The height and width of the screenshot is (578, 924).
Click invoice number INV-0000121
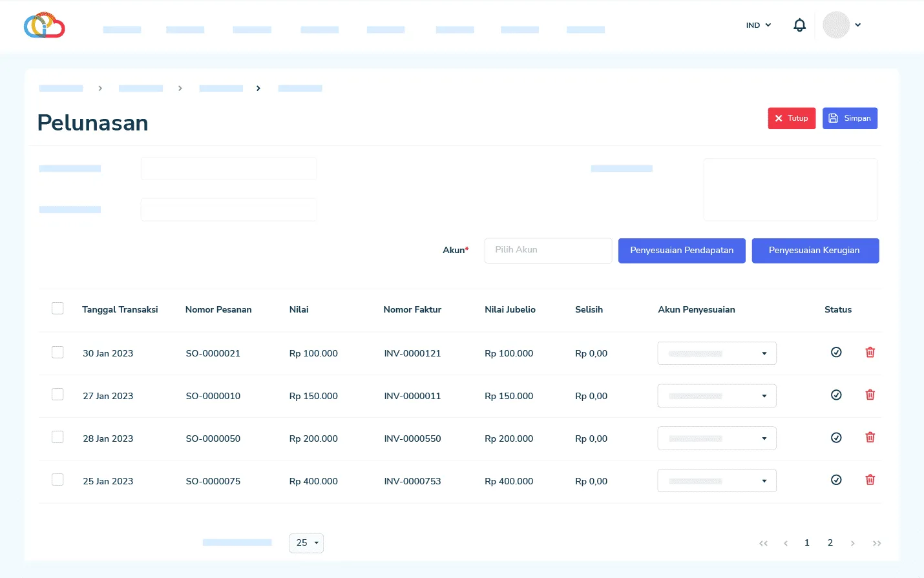(x=412, y=353)
